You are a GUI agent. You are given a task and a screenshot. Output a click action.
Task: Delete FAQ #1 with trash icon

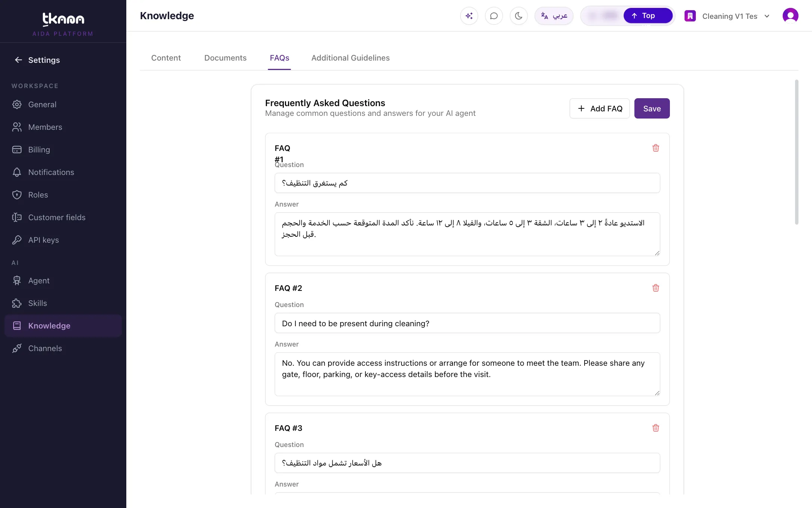pyautogui.click(x=656, y=148)
